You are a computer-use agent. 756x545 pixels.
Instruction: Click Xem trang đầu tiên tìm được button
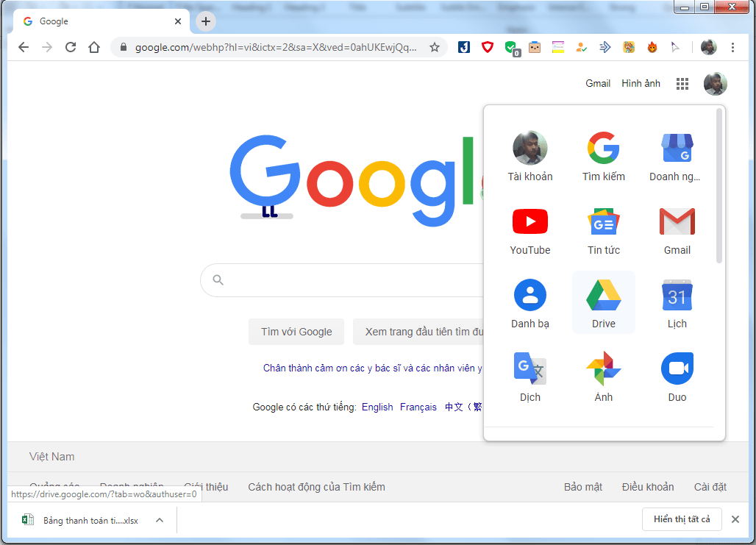[418, 332]
